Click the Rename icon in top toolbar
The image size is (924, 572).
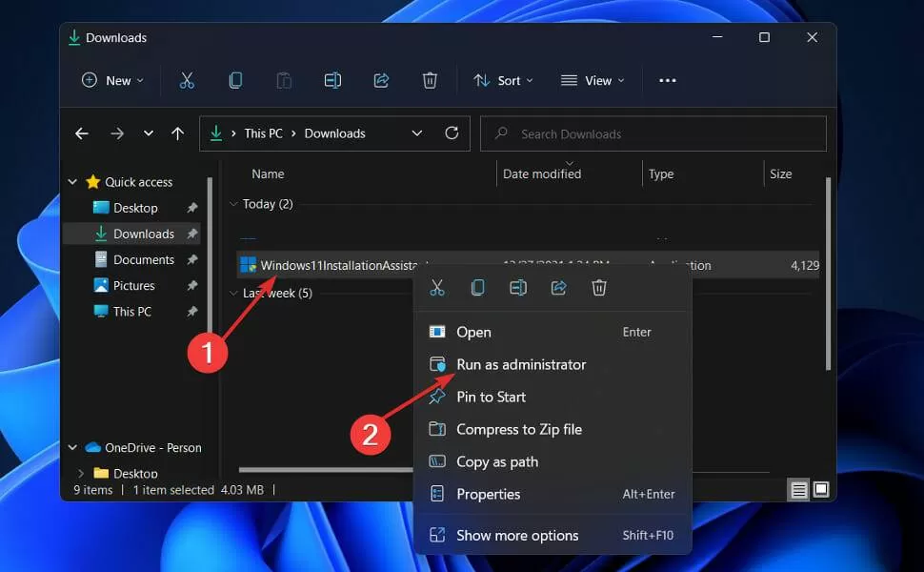pos(332,80)
